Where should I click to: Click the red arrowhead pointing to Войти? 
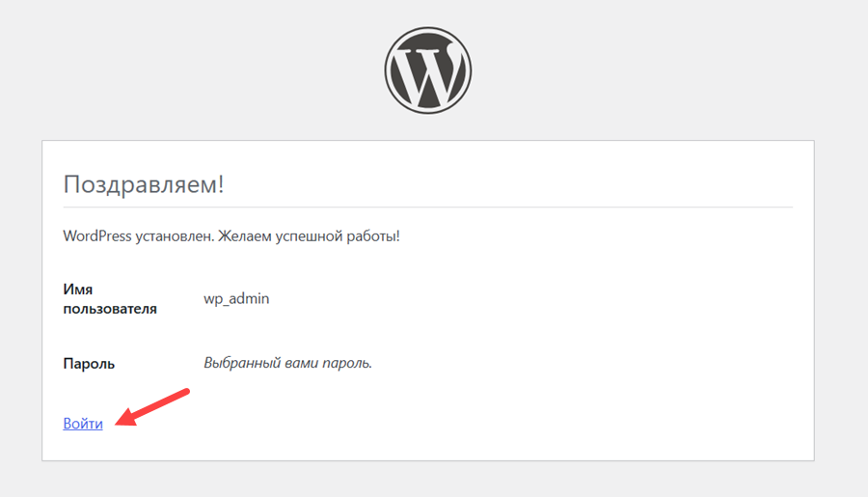pos(125,418)
